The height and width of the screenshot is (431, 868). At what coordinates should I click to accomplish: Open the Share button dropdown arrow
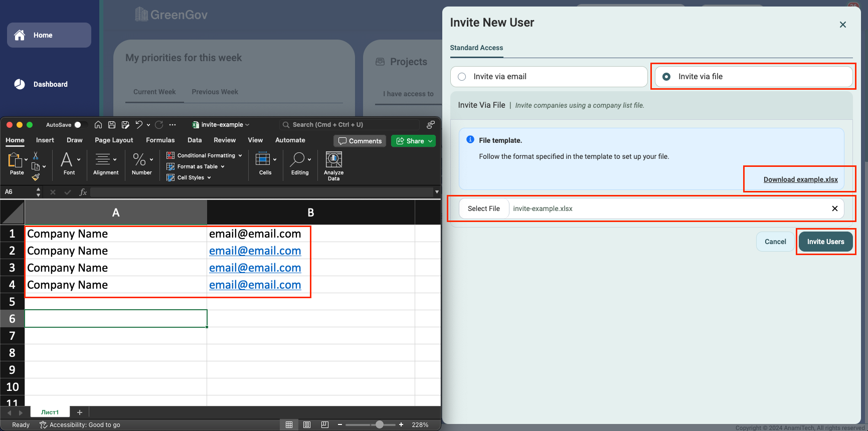(430, 141)
